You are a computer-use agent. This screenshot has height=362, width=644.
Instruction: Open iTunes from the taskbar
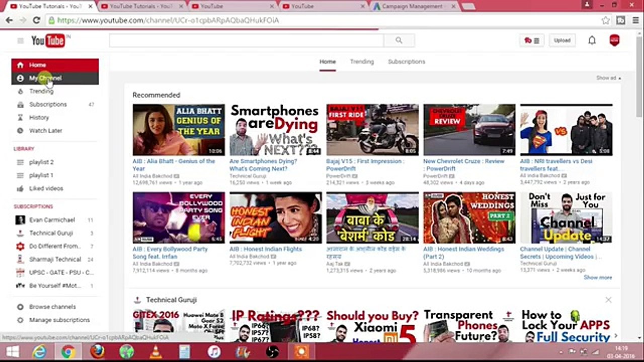[214, 351]
